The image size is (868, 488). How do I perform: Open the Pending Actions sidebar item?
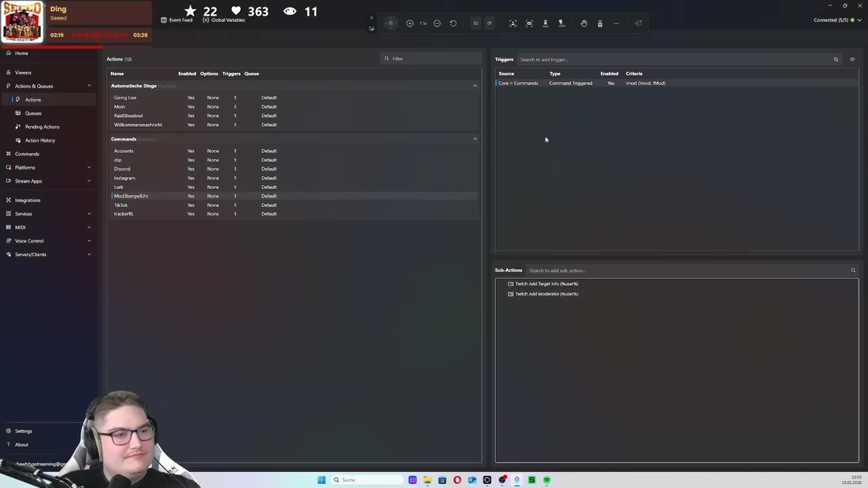point(42,127)
